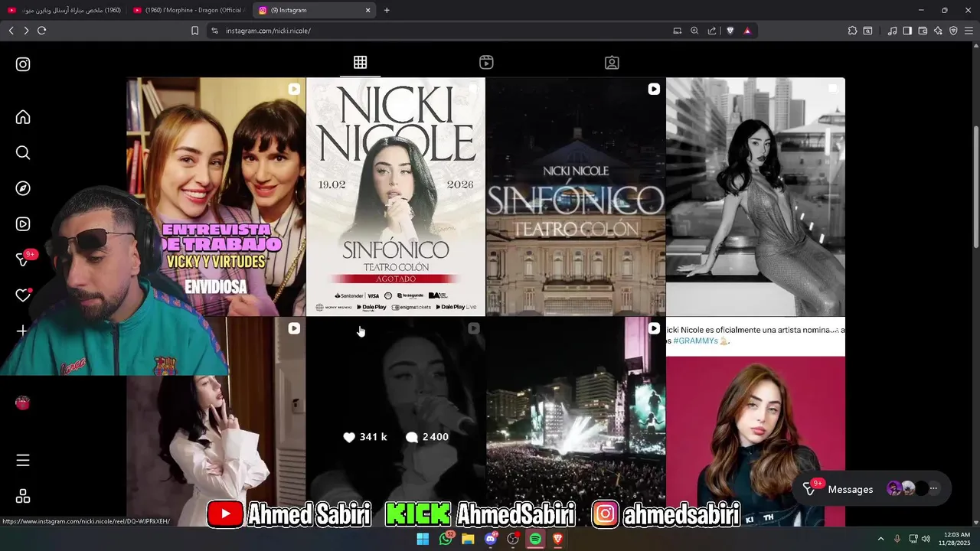Open the night concert crowd video post

pyautogui.click(x=576, y=422)
